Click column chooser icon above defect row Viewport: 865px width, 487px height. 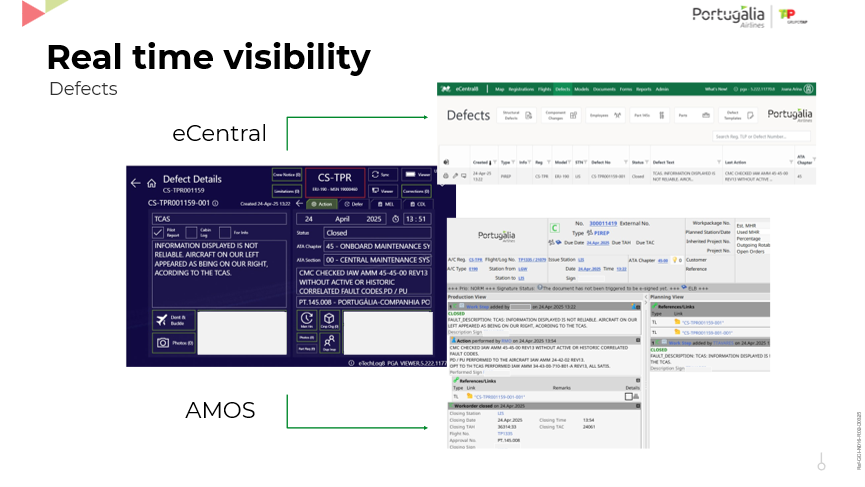click(446, 162)
